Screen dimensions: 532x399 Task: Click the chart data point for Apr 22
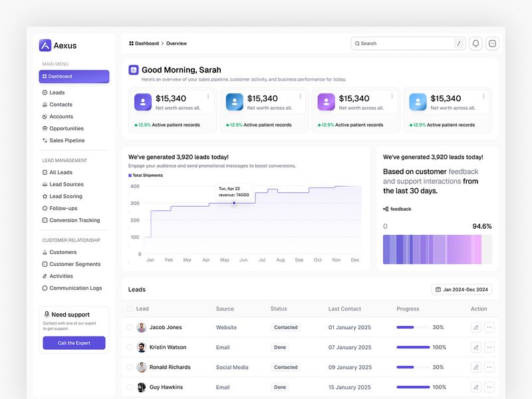click(234, 203)
